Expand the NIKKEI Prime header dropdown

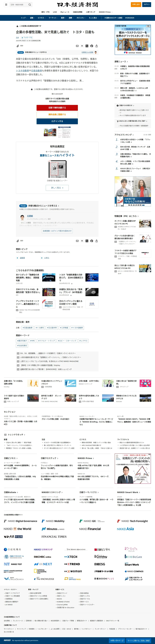point(106,12)
